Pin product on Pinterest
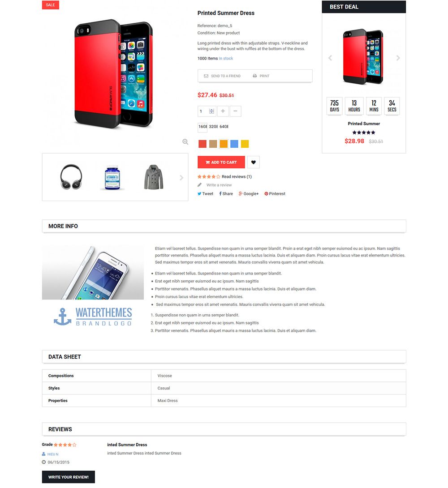Screen dimensions: 448x488 (x=275, y=193)
